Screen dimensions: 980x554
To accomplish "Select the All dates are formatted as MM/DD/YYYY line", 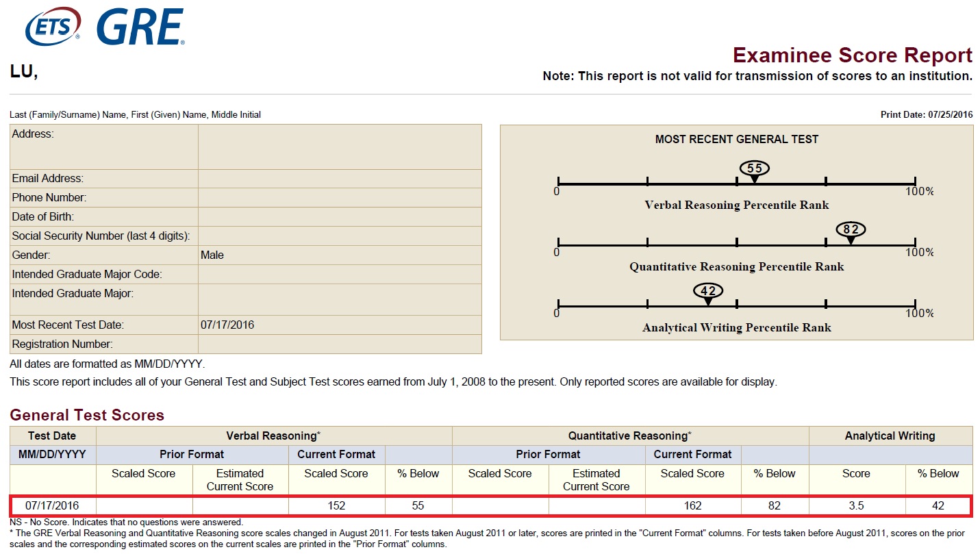I will click(x=108, y=364).
